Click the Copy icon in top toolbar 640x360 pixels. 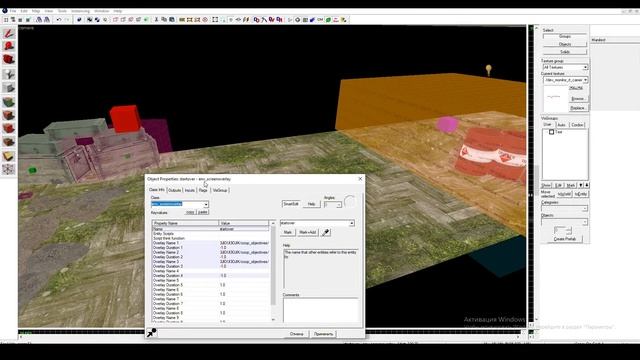(164, 20)
